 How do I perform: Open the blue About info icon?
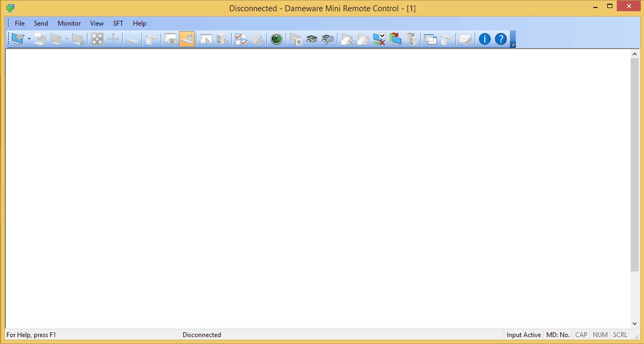484,39
